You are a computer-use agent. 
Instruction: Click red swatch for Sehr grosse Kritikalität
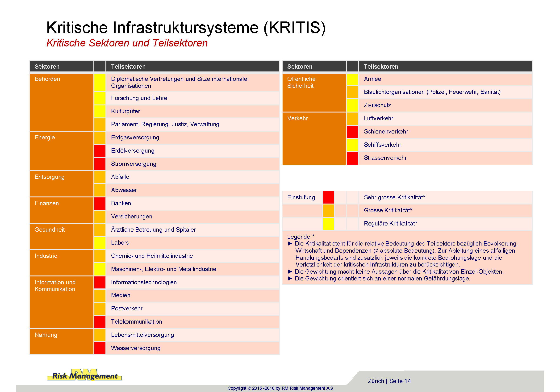328,197
